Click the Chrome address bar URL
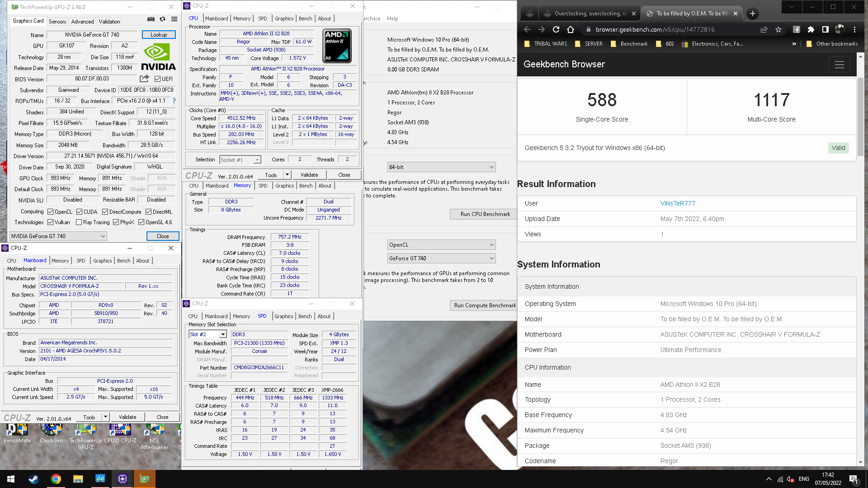Viewport: 868px width, 488px height. 655,29
